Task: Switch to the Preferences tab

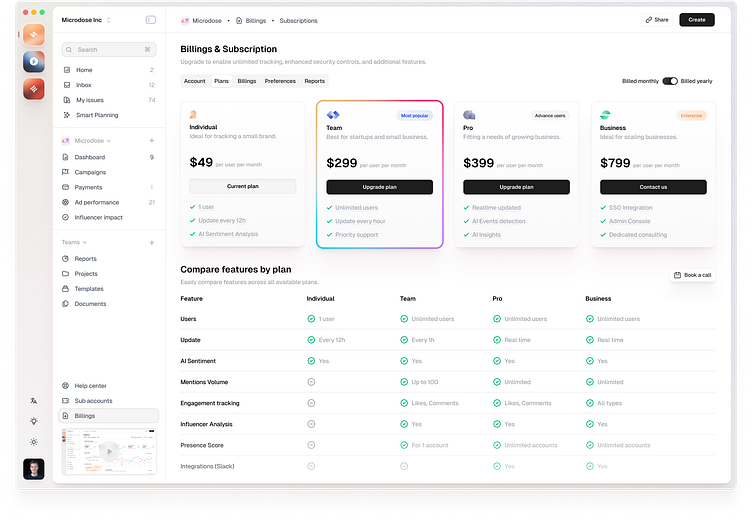Action: pos(280,81)
